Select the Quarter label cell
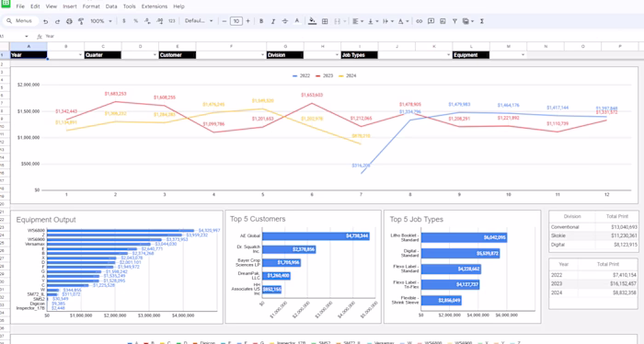Screen dimensions: 644x344 [103, 55]
